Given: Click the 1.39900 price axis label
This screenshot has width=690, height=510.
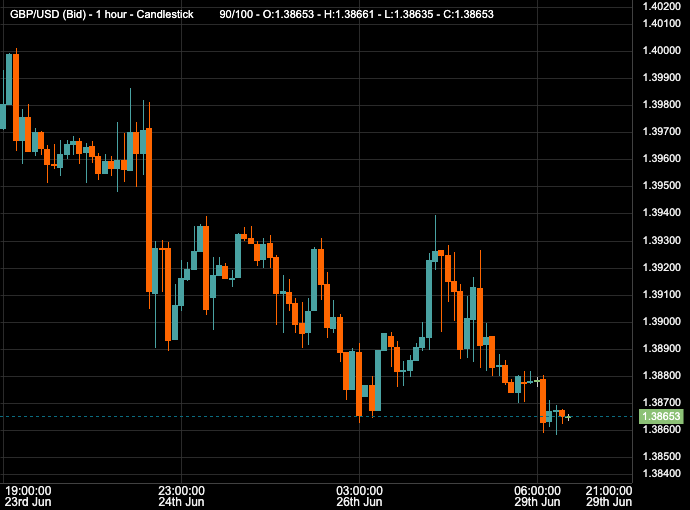Looking at the screenshot, I should tap(662, 77).
